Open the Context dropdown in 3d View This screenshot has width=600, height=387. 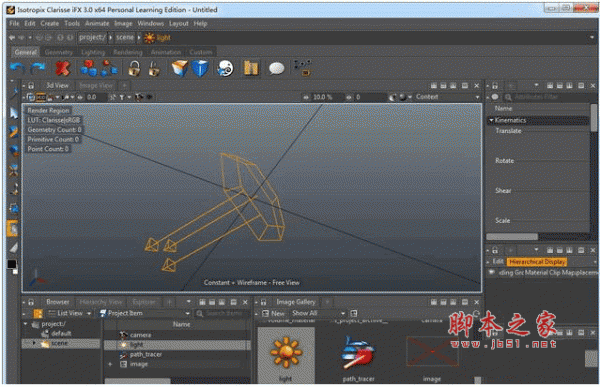448,97
